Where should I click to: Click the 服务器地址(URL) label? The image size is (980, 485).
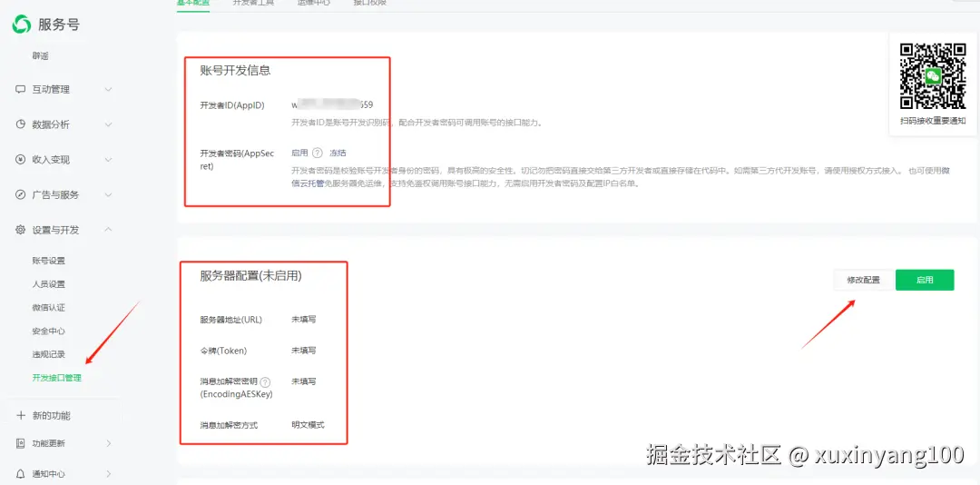coord(231,319)
